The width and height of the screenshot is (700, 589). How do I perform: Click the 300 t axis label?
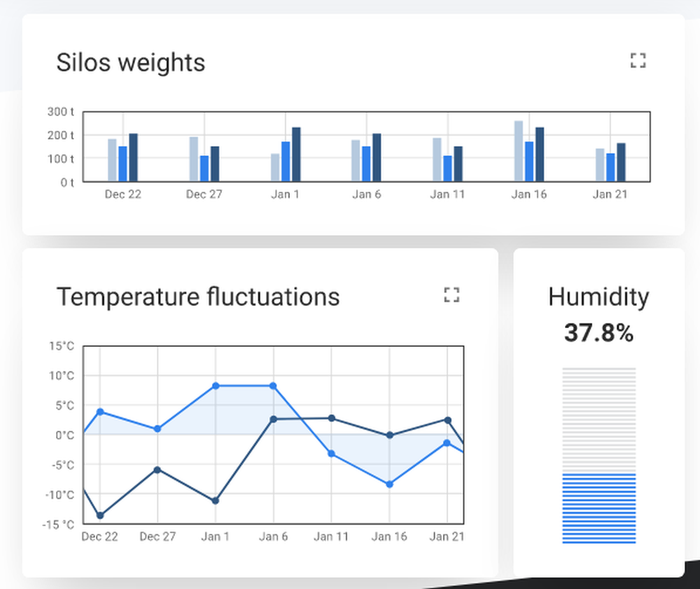(61, 111)
